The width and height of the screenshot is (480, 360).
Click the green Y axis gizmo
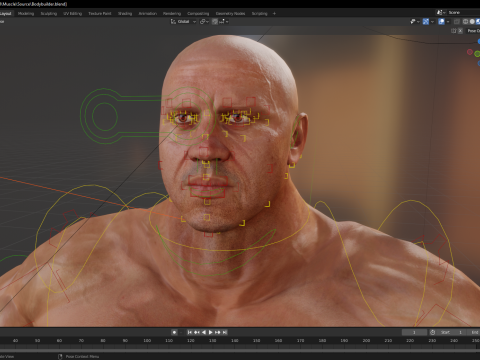(477, 54)
